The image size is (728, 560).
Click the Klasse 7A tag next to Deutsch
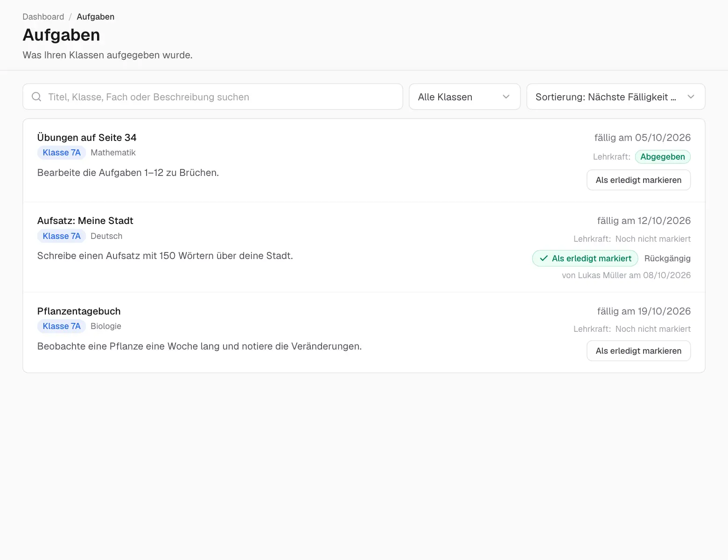coord(62,236)
